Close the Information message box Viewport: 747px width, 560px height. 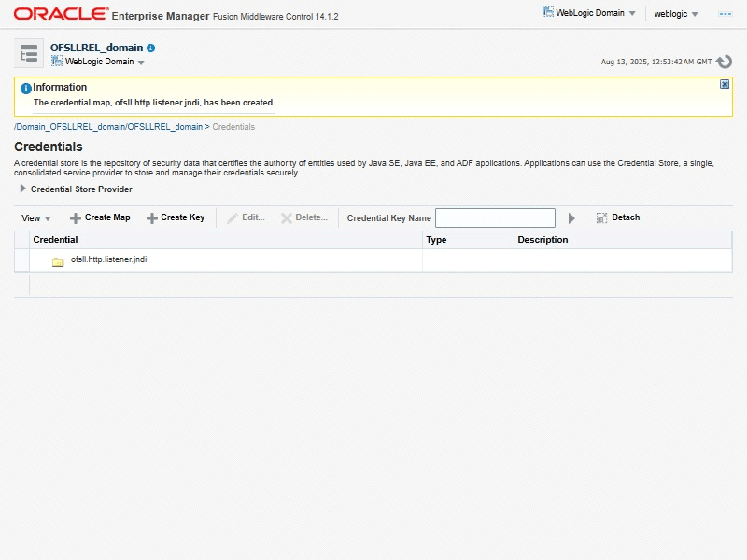(x=725, y=84)
